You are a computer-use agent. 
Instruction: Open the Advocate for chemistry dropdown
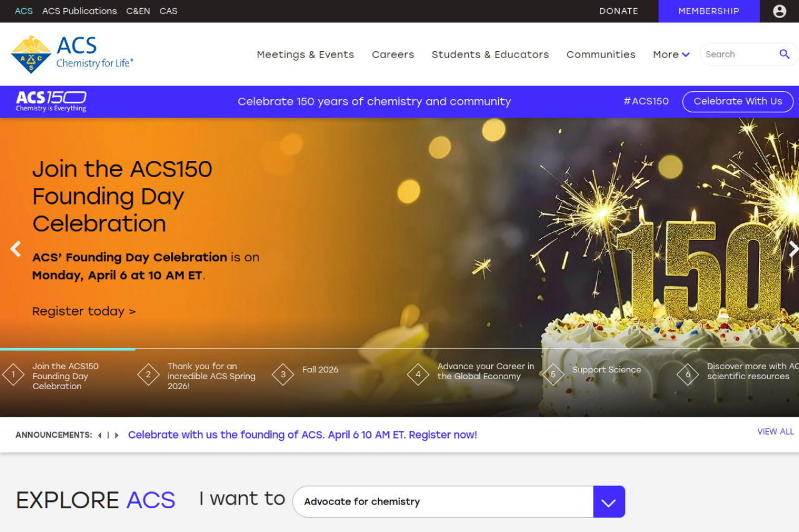(x=443, y=501)
